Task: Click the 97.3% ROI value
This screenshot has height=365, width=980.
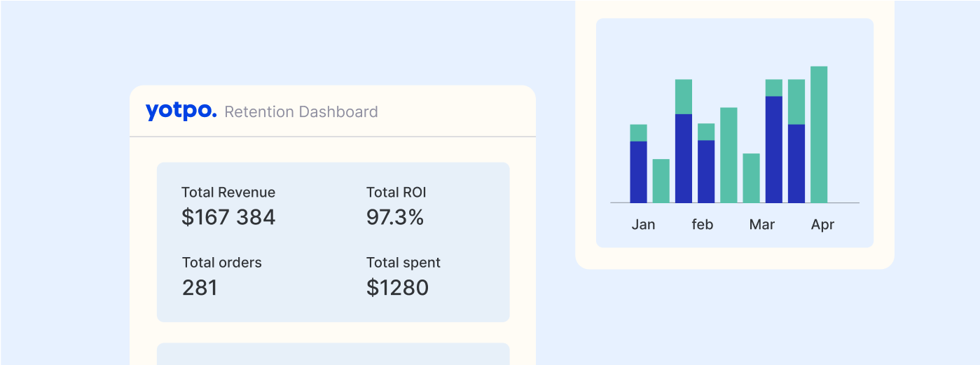Action: (395, 218)
